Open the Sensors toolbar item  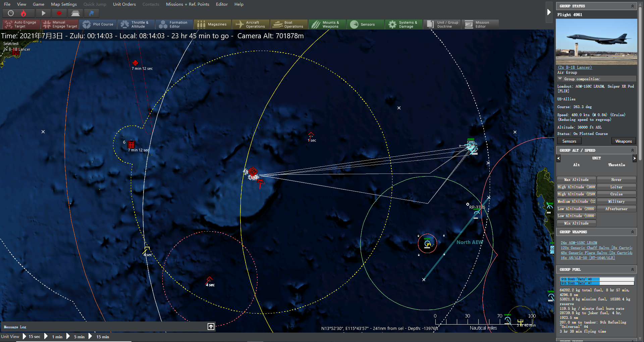(366, 24)
